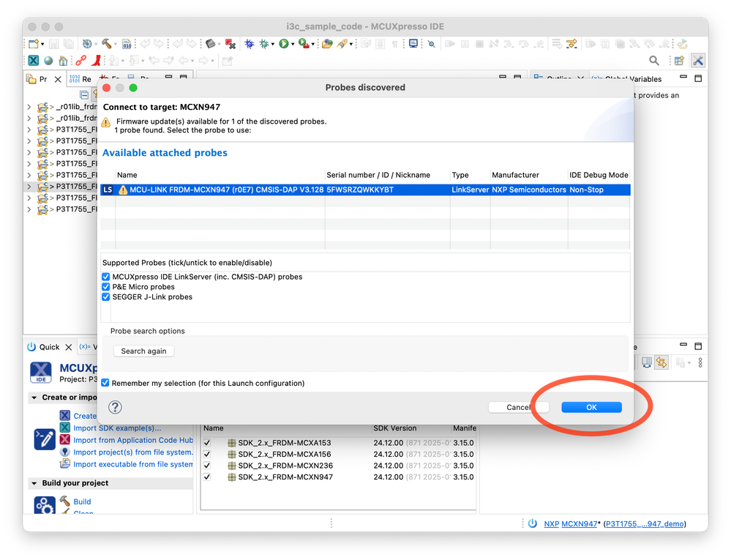Click the round help question mark icon
This screenshot has height=560, width=731.
(115, 407)
